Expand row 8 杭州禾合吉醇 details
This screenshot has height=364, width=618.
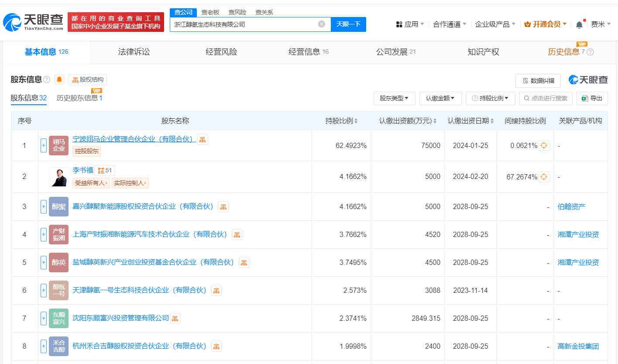[44, 346]
